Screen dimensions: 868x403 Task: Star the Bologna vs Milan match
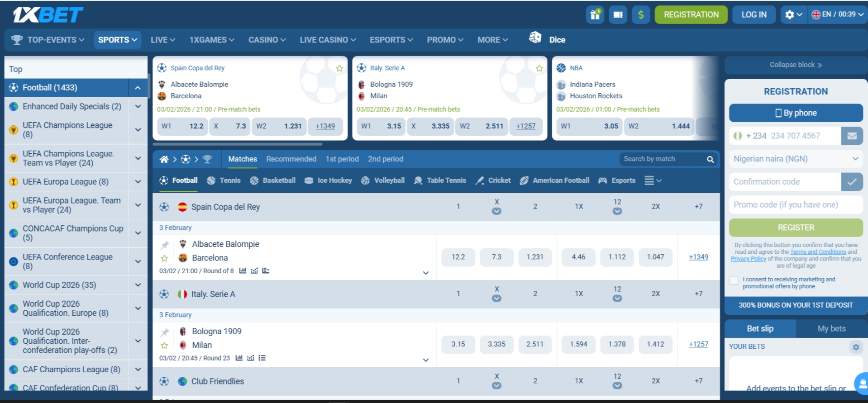tap(164, 346)
